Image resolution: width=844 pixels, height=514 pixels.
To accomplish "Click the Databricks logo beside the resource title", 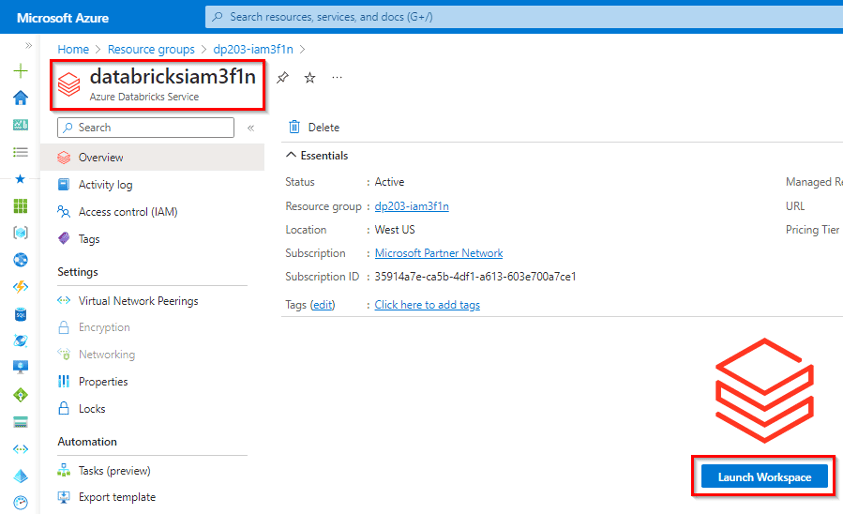I will (x=69, y=85).
